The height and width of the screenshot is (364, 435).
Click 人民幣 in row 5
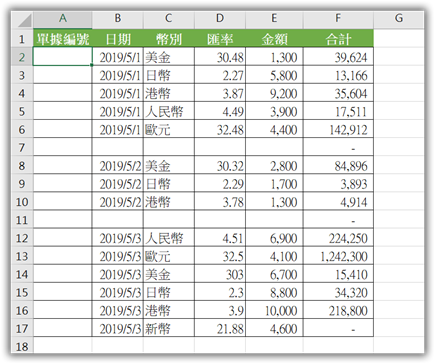click(x=164, y=112)
